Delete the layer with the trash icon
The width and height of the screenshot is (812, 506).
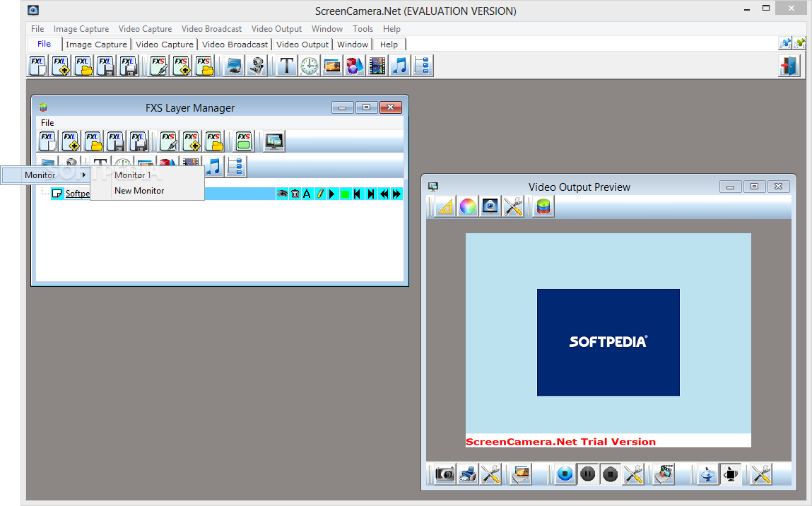(295, 194)
